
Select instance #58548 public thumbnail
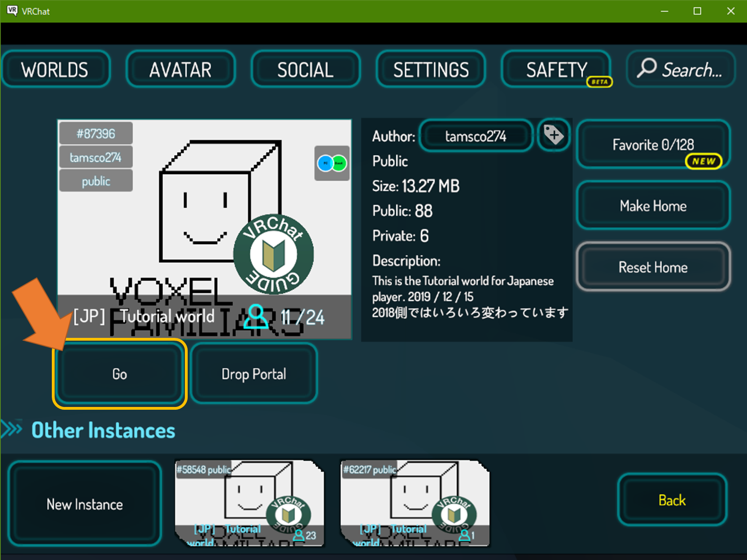tap(249, 503)
